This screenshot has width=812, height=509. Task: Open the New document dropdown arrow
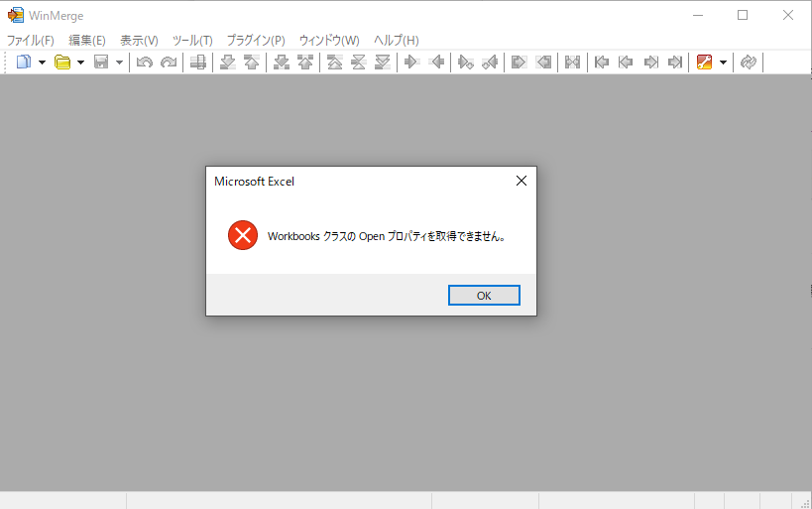pos(42,63)
